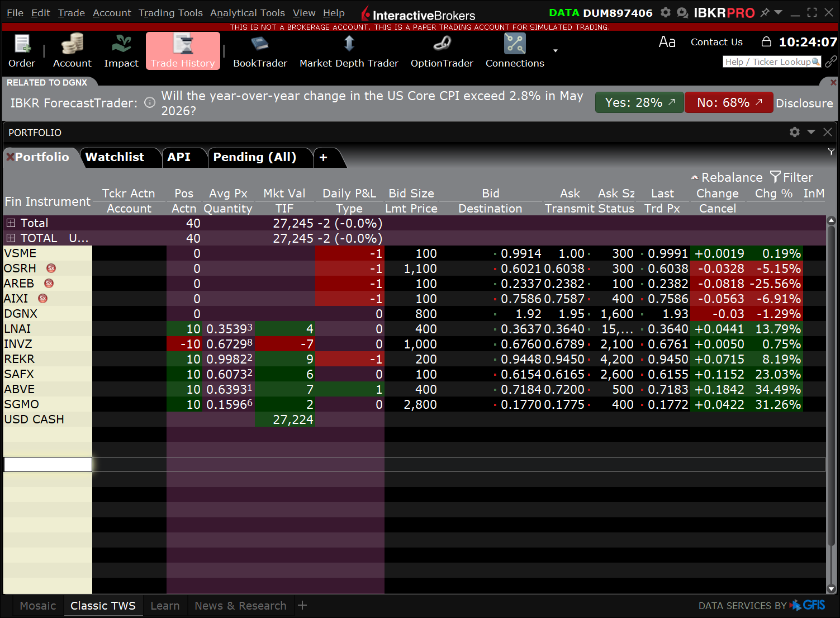Switch to the Mosaic workspace tab
Image resolution: width=840 pixels, height=618 pixels.
[x=38, y=606]
